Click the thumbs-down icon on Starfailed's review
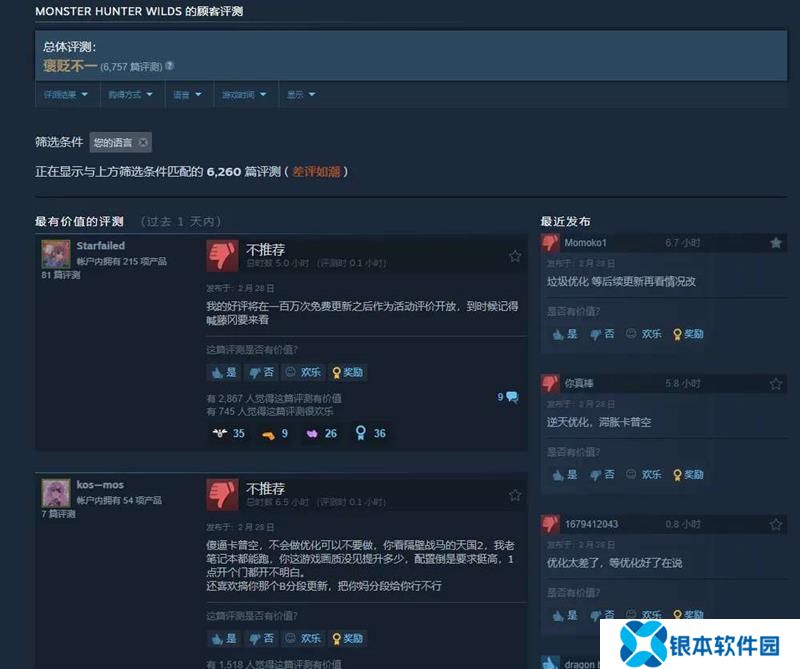This screenshot has height=669, width=800. [222, 256]
